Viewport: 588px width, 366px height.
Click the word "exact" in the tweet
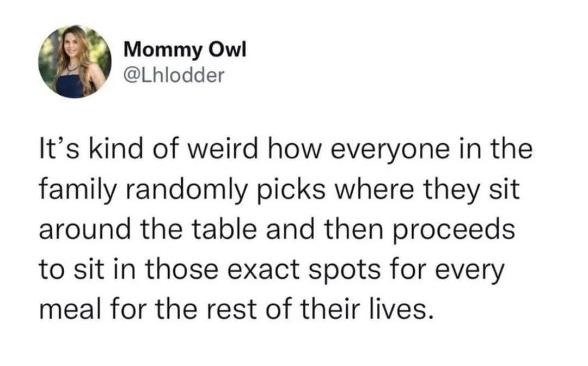(284, 270)
